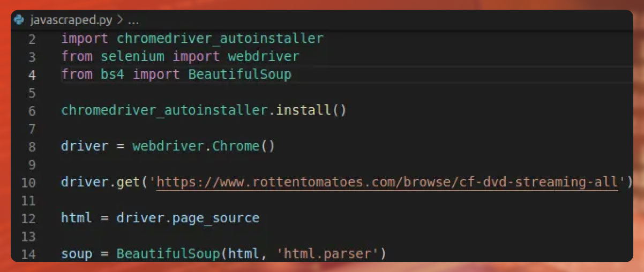Click line number 4 in gutter

tap(32, 75)
